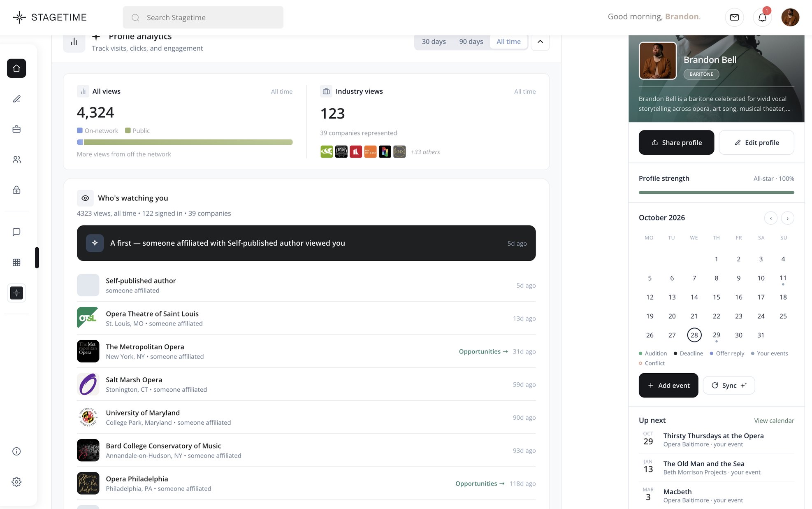Open the people network icon in sidebar
This screenshot has height=509, width=812.
tap(16, 160)
